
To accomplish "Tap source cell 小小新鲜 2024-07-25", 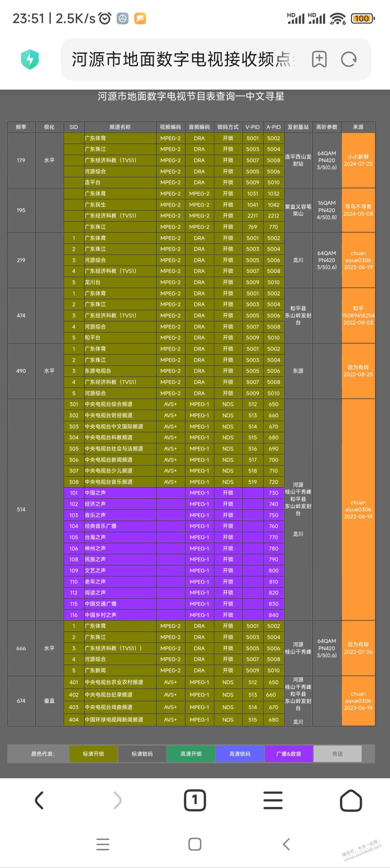I will pyautogui.click(x=358, y=161).
